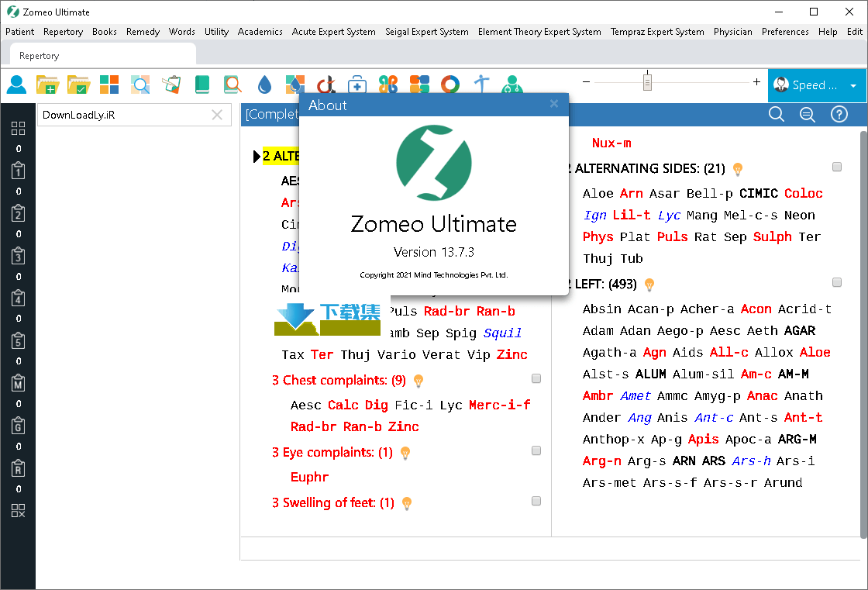Viewport: 868px width, 590px height.
Task: Open the Acute Expert System menu
Action: [334, 32]
